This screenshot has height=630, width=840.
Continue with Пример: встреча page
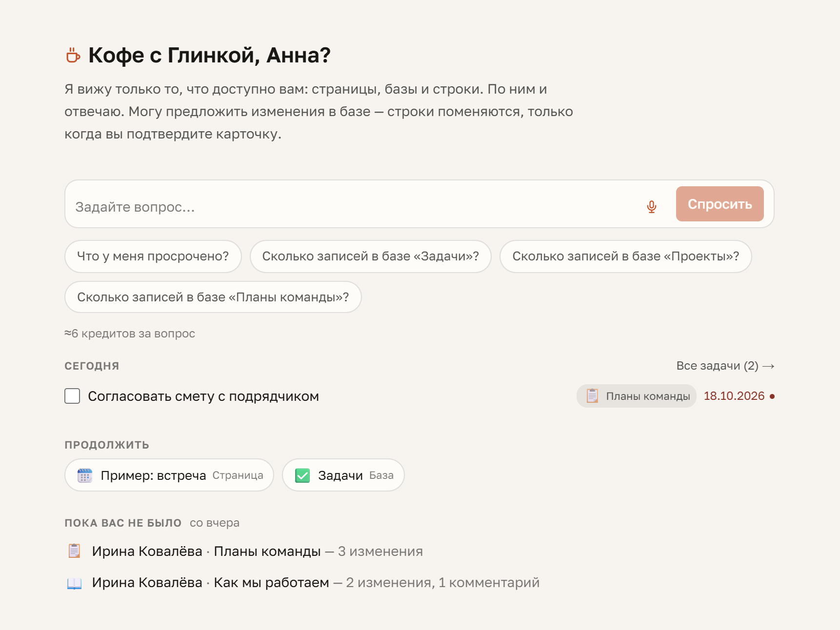click(169, 475)
